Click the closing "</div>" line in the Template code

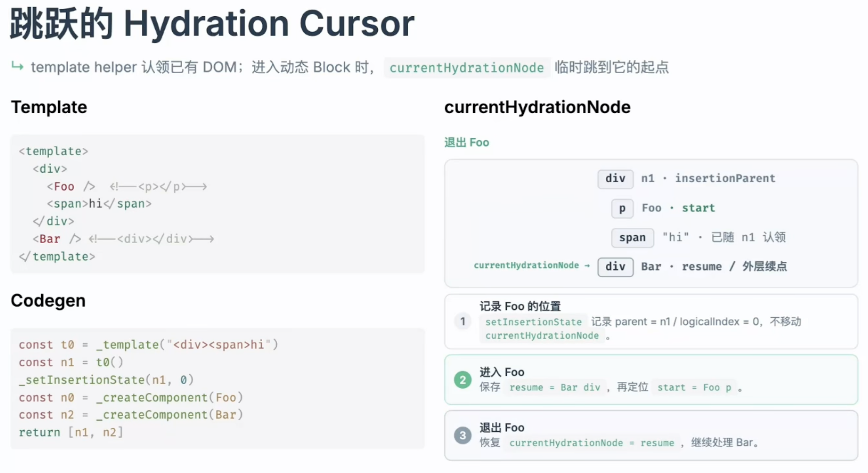click(53, 221)
